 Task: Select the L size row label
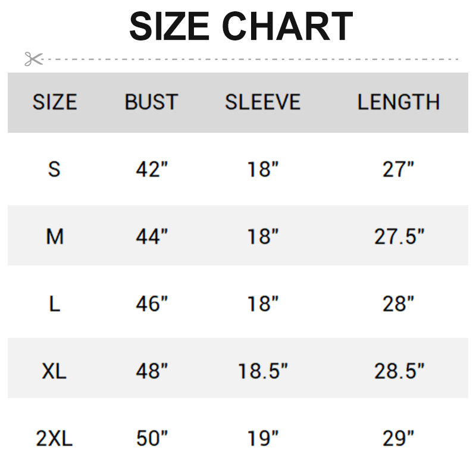[54, 305]
